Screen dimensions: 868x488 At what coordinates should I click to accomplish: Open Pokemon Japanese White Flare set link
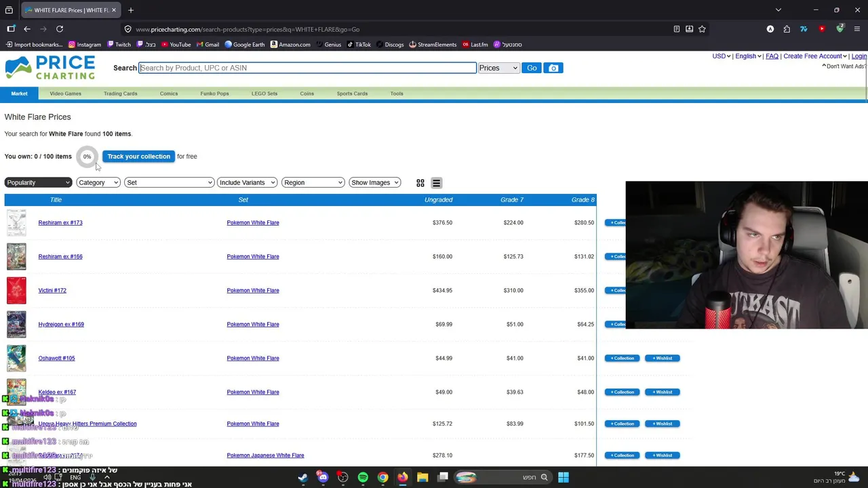point(265,455)
